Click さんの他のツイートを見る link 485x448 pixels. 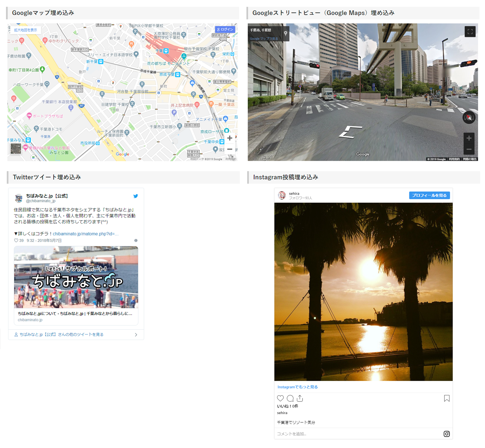(61, 335)
